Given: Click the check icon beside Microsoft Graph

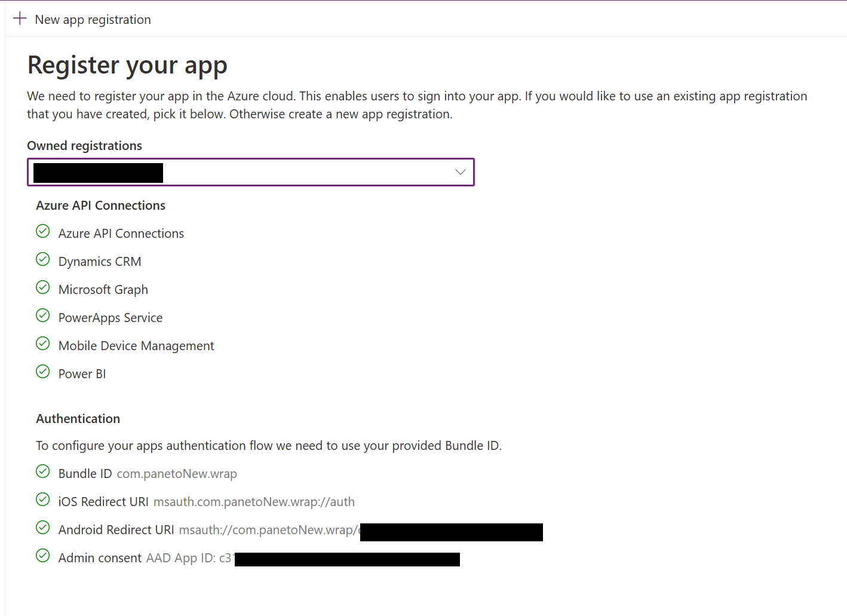Looking at the screenshot, I should point(43,287).
